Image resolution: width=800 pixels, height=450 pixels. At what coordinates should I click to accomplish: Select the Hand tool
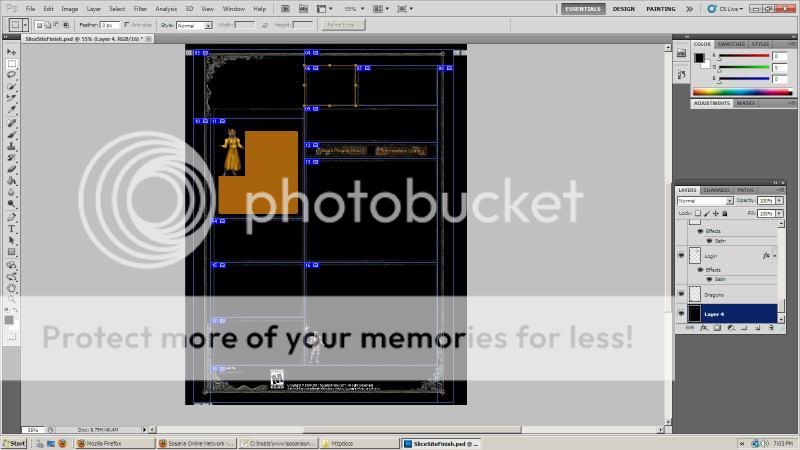click(11, 288)
